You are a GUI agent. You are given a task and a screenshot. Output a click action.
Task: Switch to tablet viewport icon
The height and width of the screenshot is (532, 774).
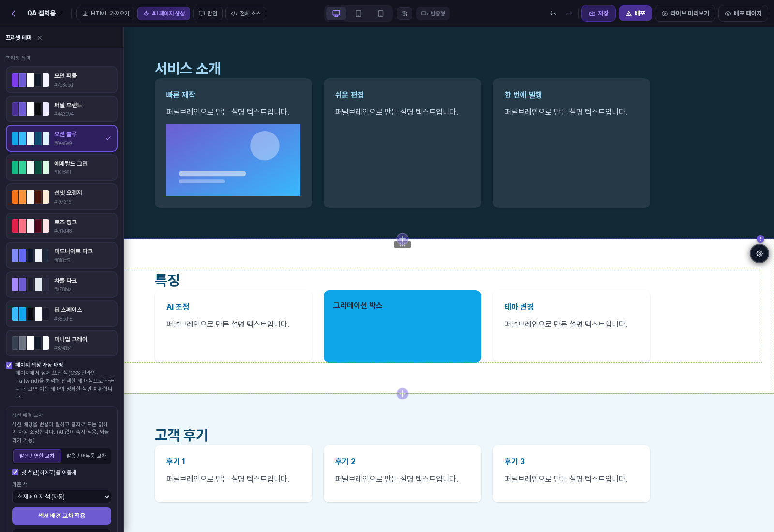pos(358,14)
